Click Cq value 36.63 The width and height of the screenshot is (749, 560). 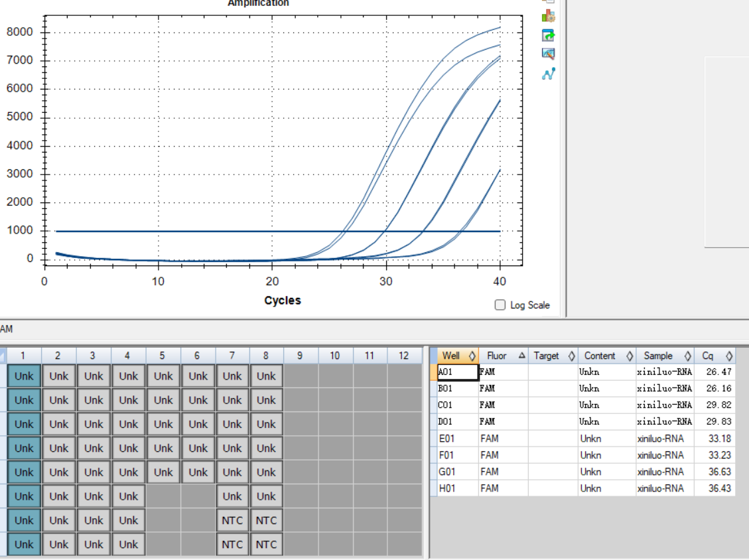point(719,472)
